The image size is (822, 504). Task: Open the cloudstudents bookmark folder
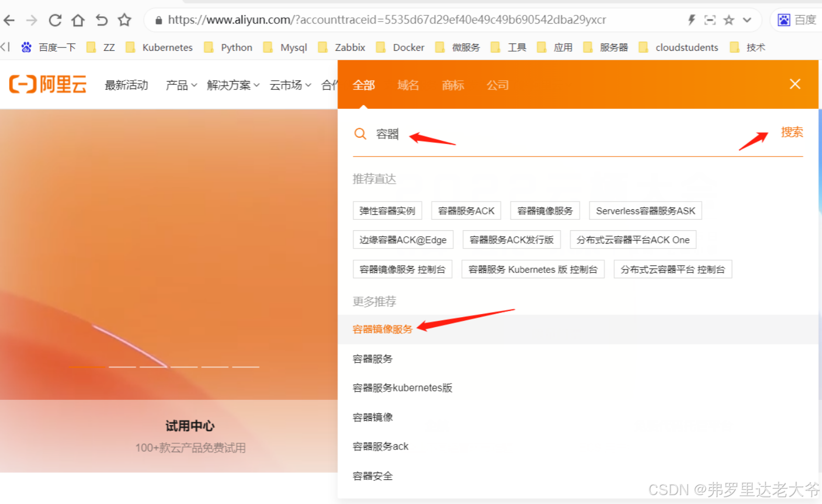[x=679, y=48]
